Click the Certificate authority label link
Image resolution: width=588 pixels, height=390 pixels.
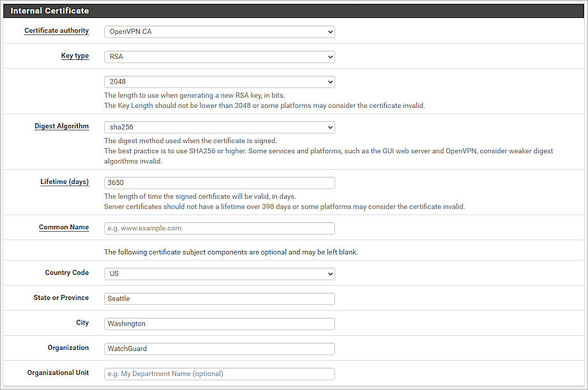[x=56, y=31]
